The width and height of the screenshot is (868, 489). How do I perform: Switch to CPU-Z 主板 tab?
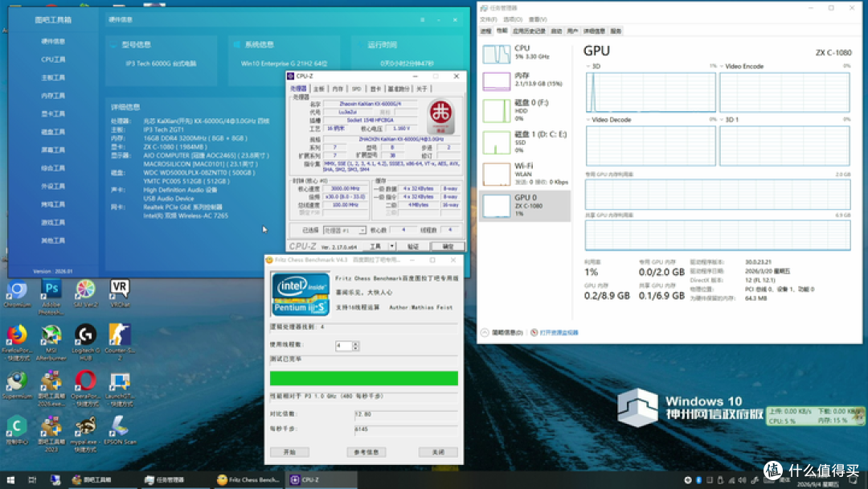319,88
